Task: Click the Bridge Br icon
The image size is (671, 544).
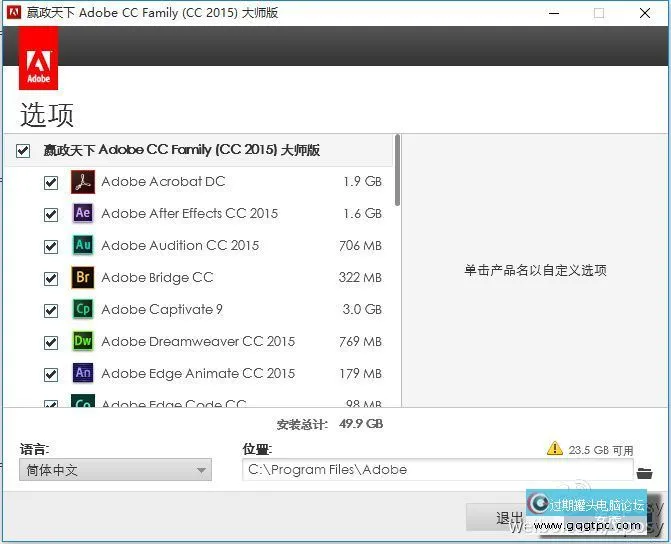Action: (83, 277)
